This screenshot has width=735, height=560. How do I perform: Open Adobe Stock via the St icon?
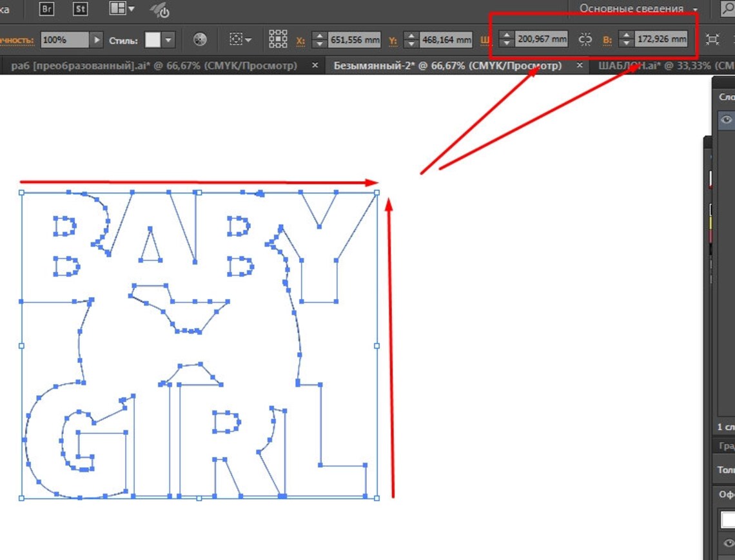click(80, 9)
